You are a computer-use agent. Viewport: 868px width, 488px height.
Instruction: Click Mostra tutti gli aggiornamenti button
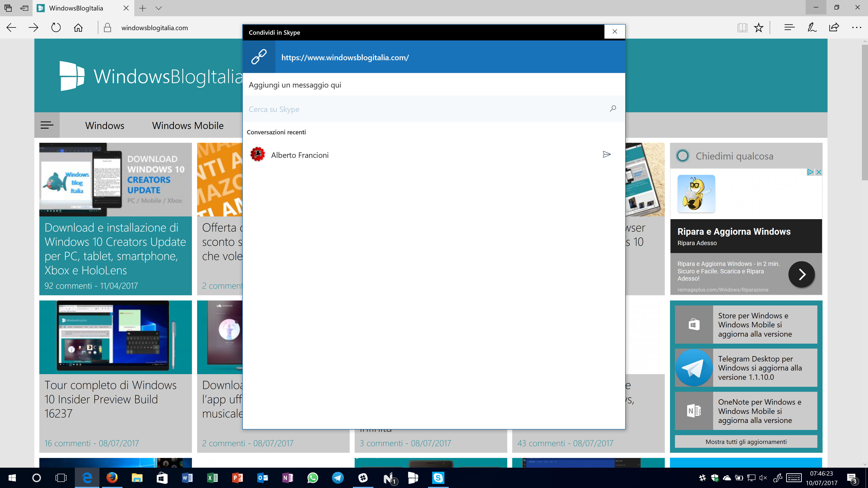(x=746, y=441)
